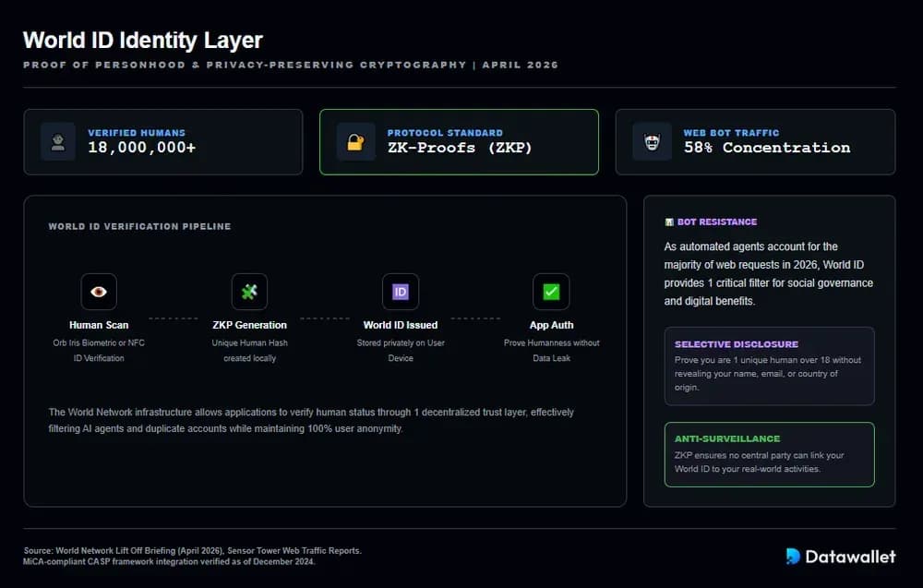Click the App Auth green checkmark icon

click(551, 292)
